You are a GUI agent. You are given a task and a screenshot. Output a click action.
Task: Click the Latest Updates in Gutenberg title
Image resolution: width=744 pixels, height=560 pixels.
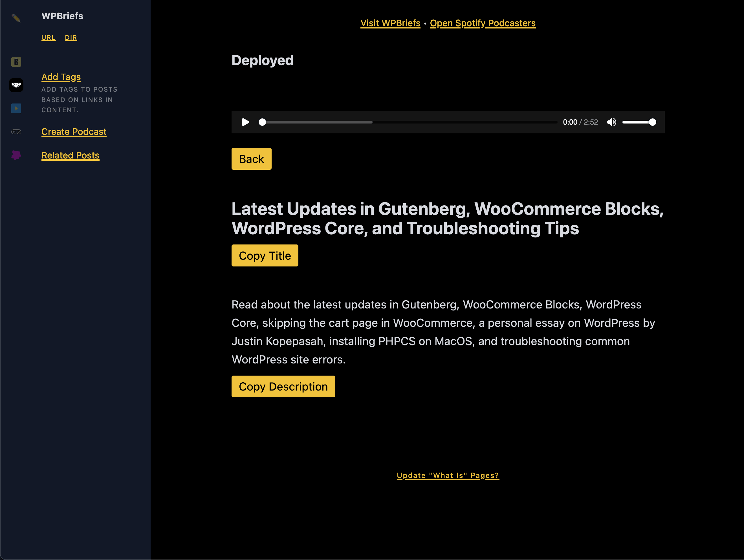pyautogui.click(x=447, y=218)
